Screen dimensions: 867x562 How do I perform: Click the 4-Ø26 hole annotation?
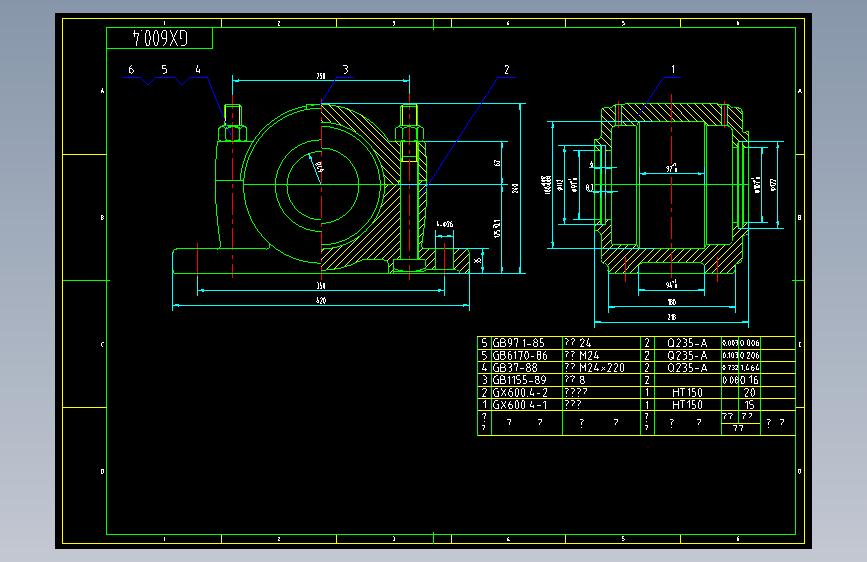[445, 224]
